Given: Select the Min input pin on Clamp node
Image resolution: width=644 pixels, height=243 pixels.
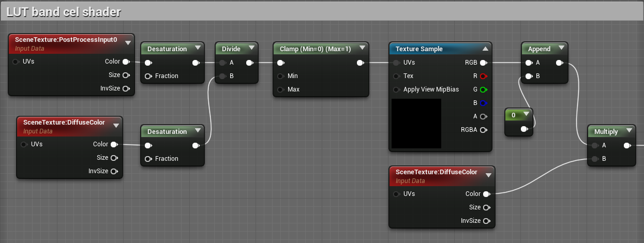Looking at the screenshot, I should click(x=280, y=76).
